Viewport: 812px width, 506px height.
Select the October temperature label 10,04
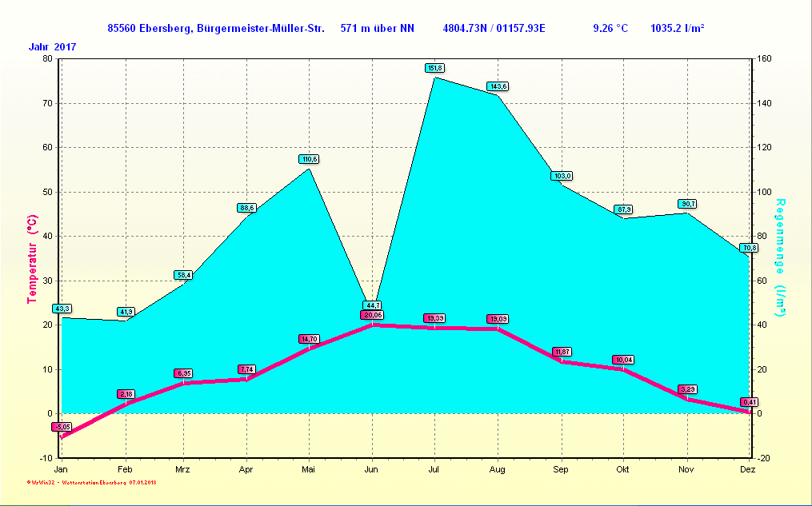click(623, 360)
